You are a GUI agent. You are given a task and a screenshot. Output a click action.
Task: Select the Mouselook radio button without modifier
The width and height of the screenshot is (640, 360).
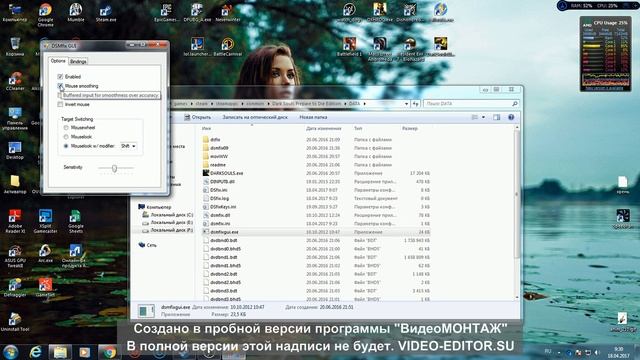(66, 137)
